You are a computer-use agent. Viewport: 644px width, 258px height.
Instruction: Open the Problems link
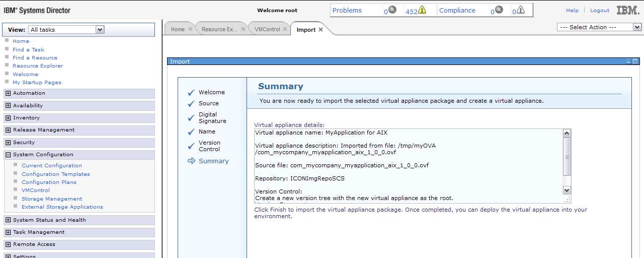[x=347, y=10]
